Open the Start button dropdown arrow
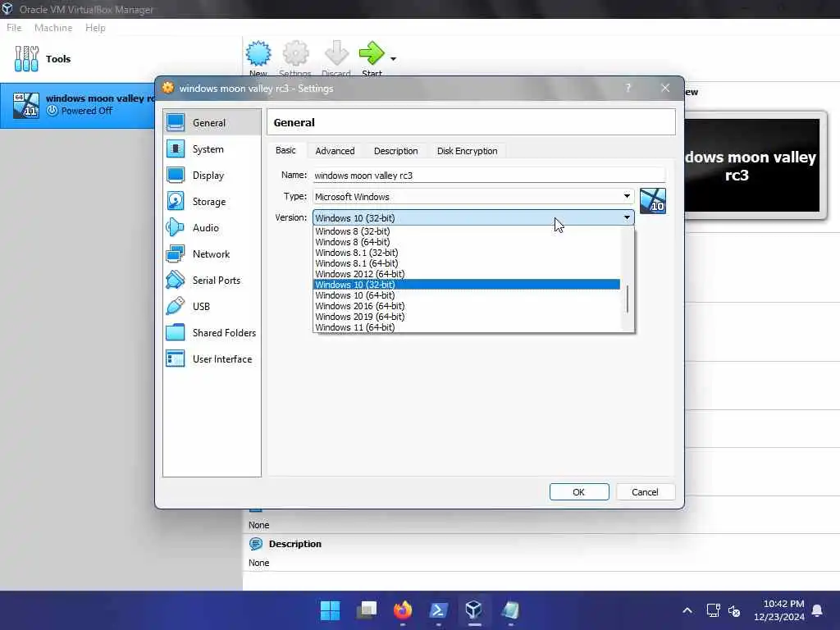Viewport: 840px width, 630px height. [x=393, y=58]
